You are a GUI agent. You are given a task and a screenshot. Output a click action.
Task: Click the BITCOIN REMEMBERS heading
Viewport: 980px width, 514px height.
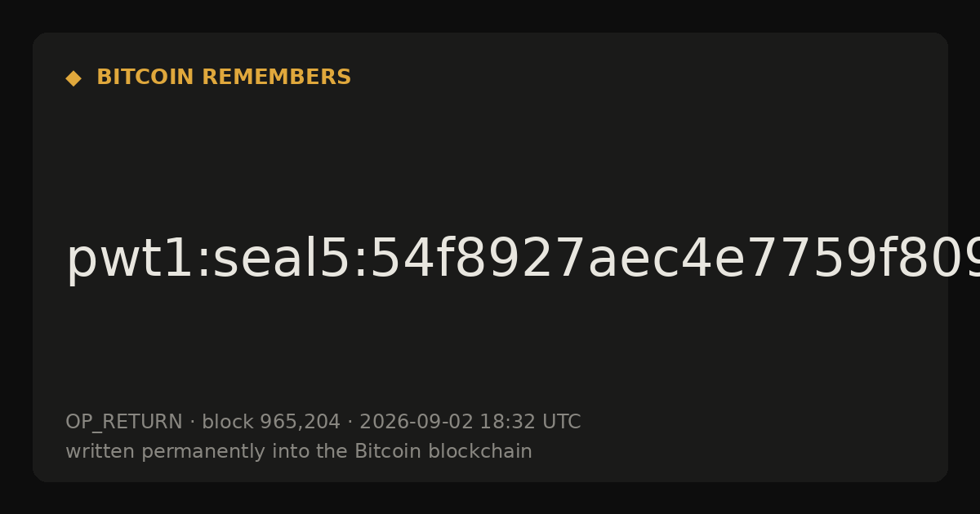click(x=224, y=78)
